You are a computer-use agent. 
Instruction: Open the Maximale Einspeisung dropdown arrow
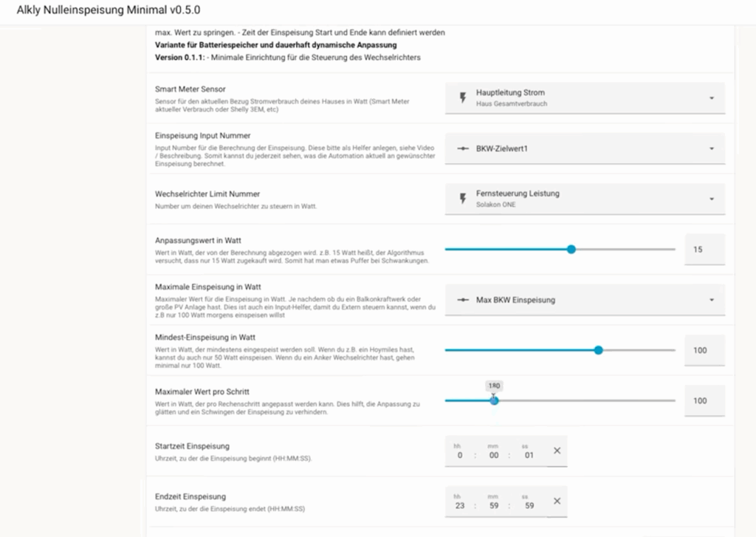tap(711, 300)
